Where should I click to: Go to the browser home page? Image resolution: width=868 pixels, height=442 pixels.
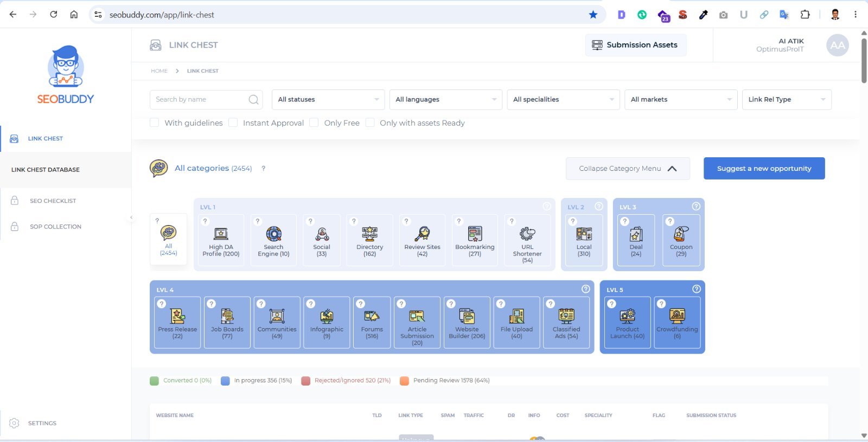point(74,15)
